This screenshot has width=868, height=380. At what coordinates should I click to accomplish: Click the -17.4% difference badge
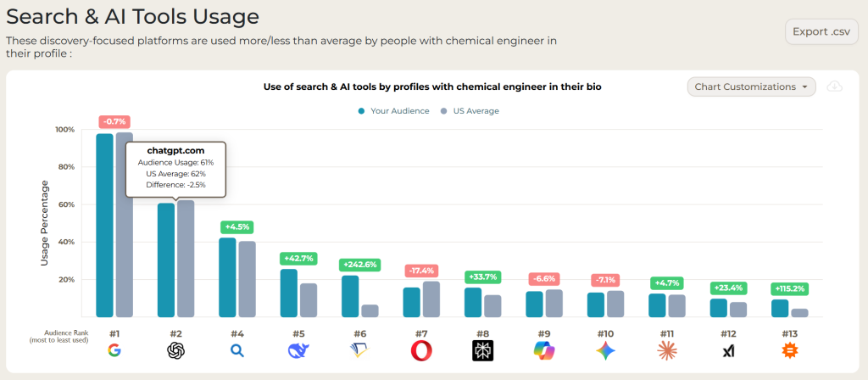click(x=421, y=270)
